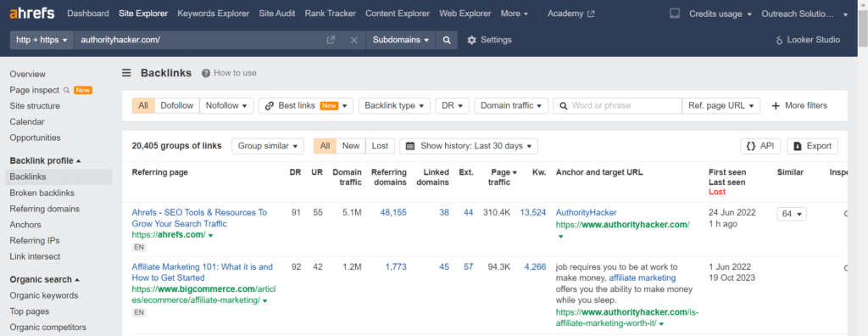Open the monitor icon in top bar
Viewport: 868px width, 336px height.
674,14
